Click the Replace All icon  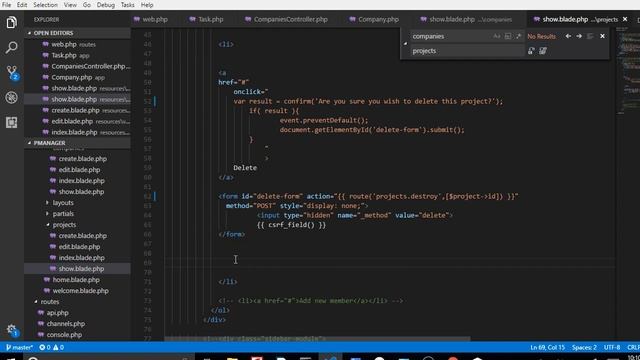543,51
